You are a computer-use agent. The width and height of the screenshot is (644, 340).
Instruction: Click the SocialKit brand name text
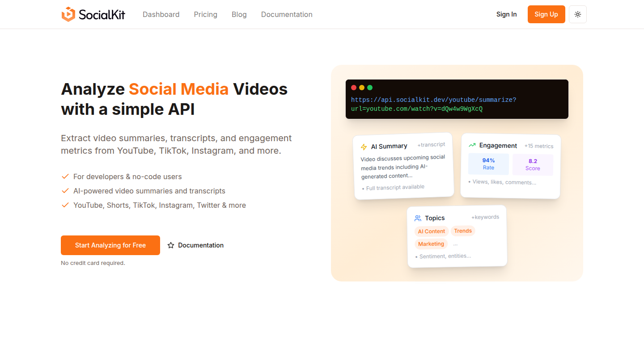102,14
